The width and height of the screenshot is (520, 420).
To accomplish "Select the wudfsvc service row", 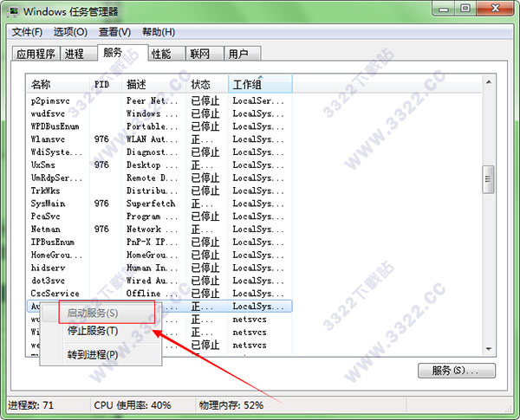I will pos(159,113).
